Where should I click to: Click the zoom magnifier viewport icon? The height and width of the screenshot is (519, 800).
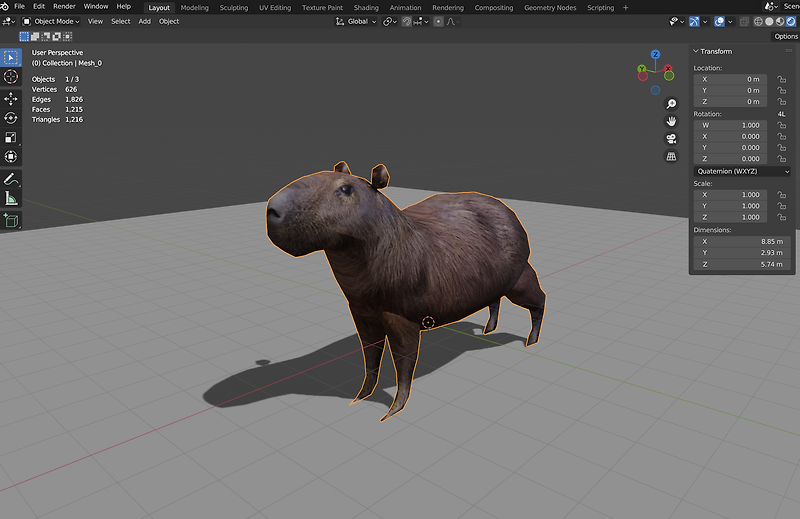671,104
